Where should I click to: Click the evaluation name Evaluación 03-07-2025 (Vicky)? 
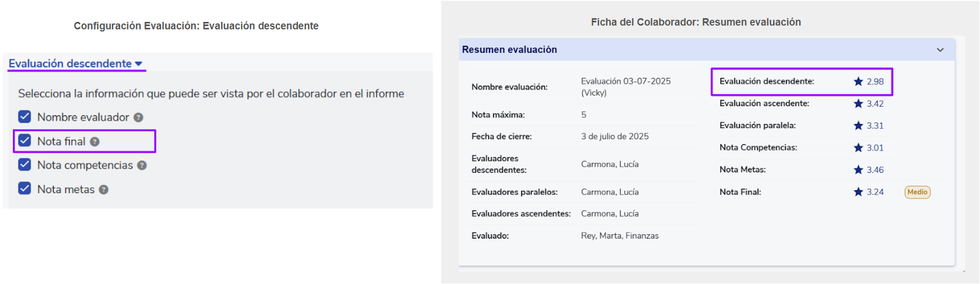(625, 86)
